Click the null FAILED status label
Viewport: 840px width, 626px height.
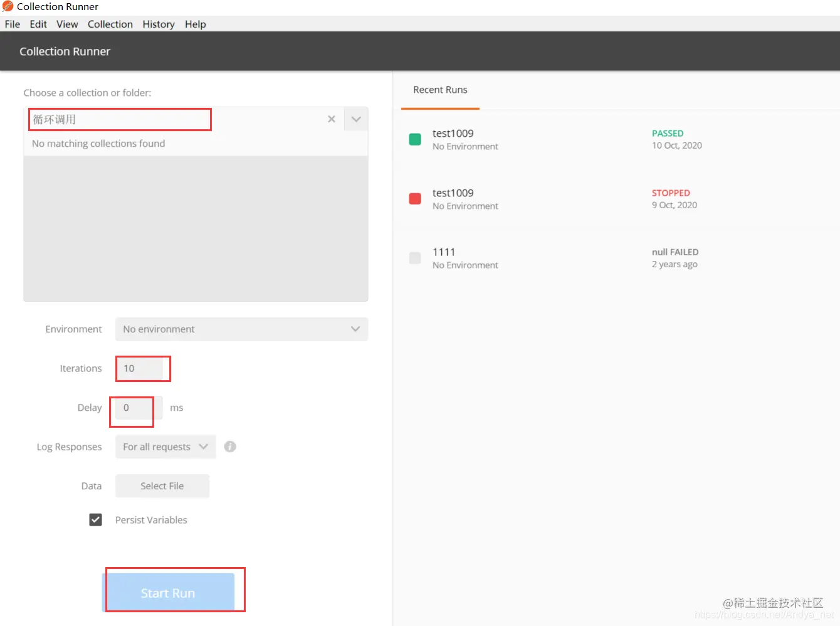(x=675, y=252)
